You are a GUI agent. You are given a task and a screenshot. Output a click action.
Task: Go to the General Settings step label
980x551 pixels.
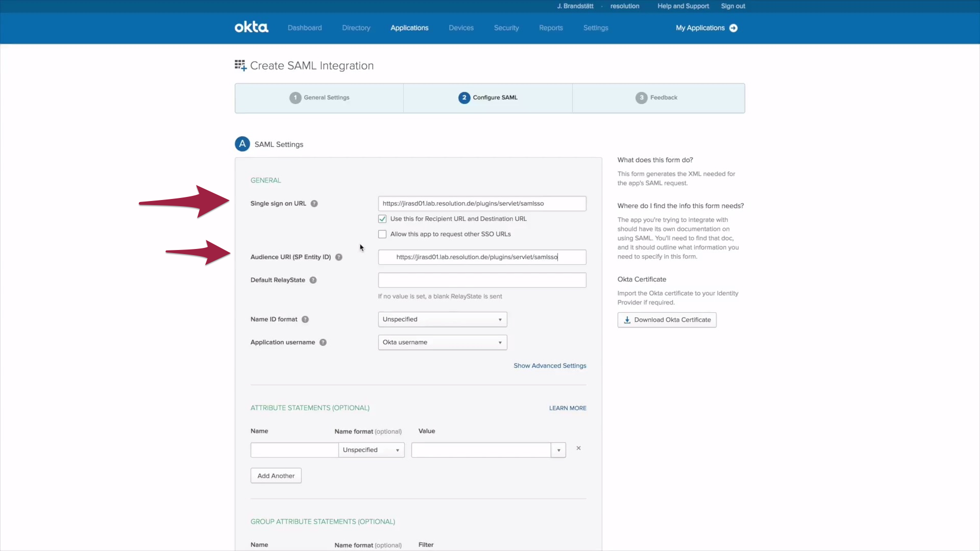pos(327,97)
